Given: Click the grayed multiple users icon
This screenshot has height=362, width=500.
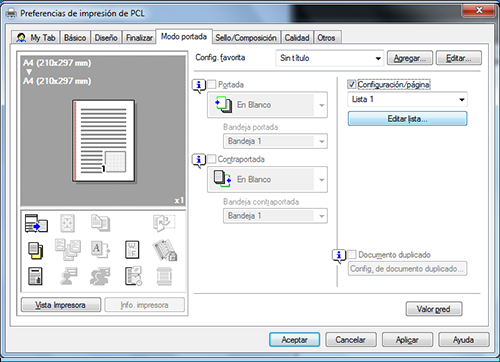Looking at the screenshot, I should click(100, 276).
